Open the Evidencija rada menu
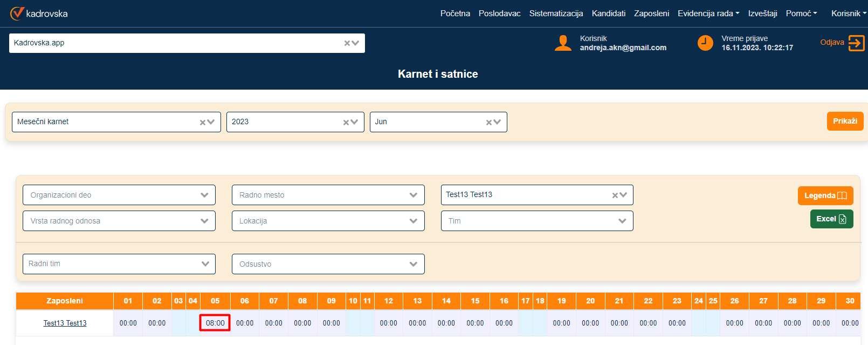The width and height of the screenshot is (868, 345). point(708,13)
